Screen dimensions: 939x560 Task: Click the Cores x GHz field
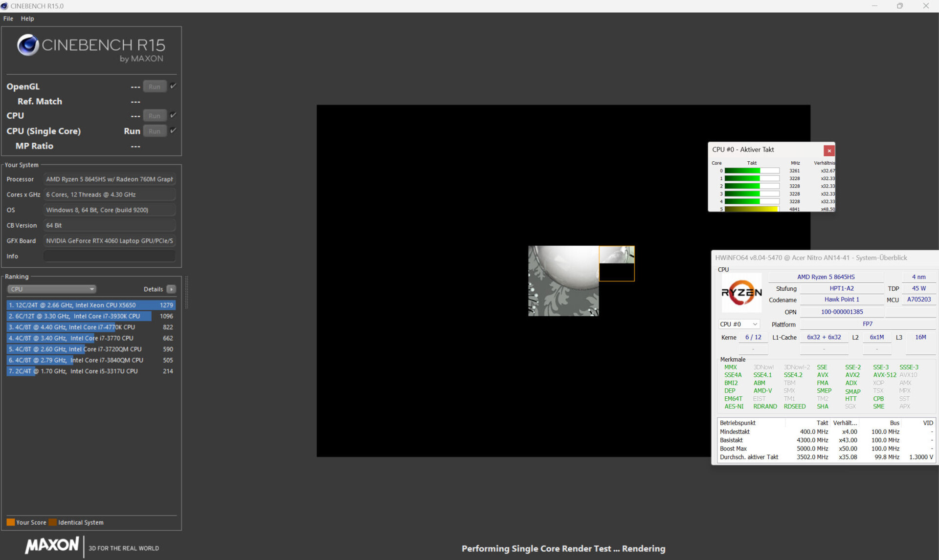pyautogui.click(x=110, y=194)
